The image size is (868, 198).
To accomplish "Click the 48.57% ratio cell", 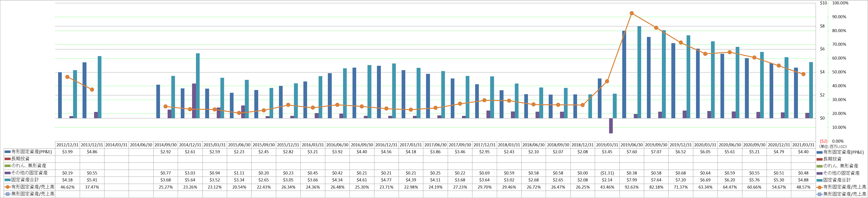I will pyautogui.click(x=803, y=187).
